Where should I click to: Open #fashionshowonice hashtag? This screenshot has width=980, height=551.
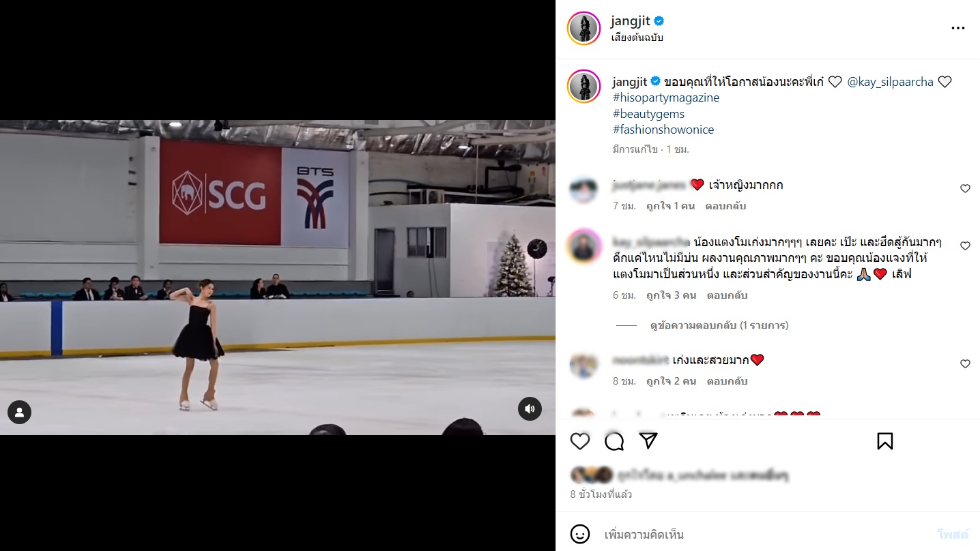point(663,130)
